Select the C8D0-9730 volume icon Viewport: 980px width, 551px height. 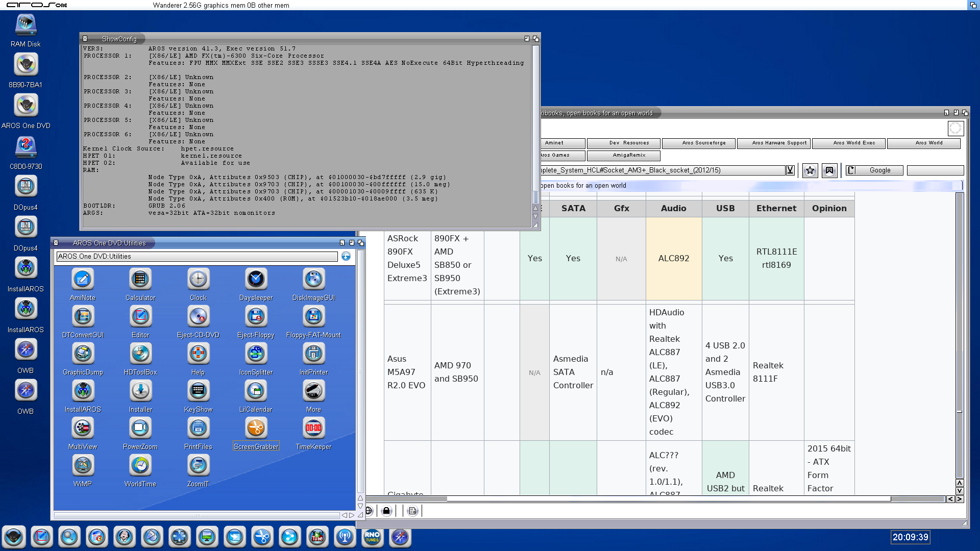click(26, 147)
